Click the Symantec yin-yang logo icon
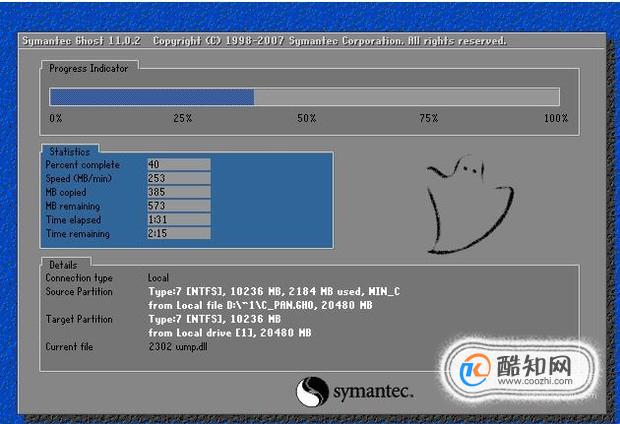The image size is (620, 424). point(312,391)
